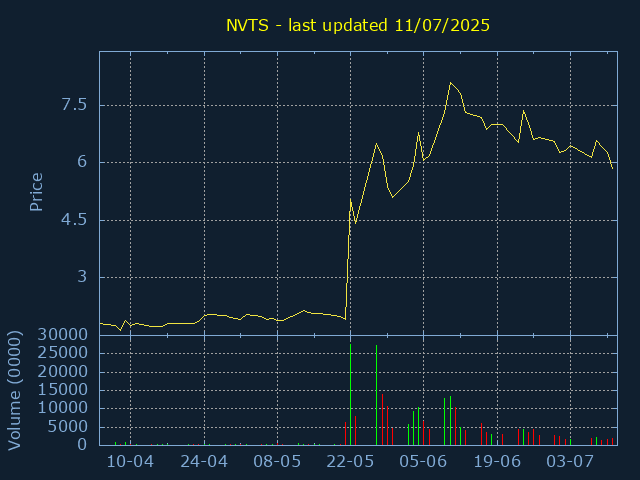Click the 19-06 date label

[497, 462]
